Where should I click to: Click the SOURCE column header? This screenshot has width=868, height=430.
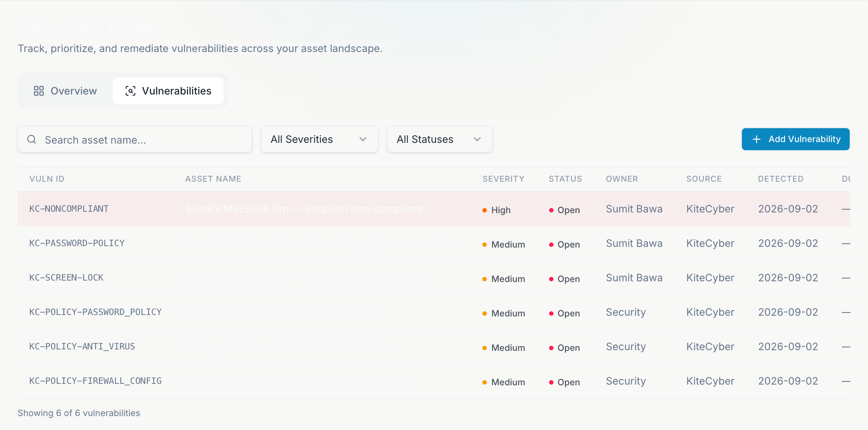pos(704,179)
